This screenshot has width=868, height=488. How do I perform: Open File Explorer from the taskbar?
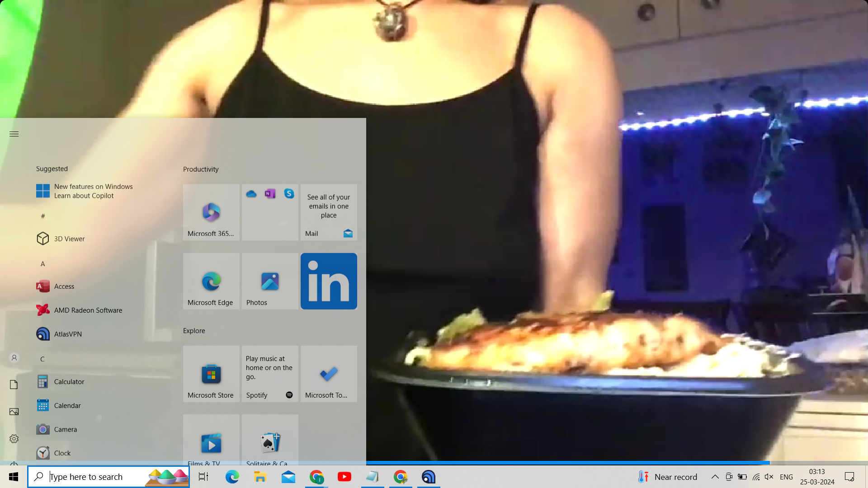(260, 477)
